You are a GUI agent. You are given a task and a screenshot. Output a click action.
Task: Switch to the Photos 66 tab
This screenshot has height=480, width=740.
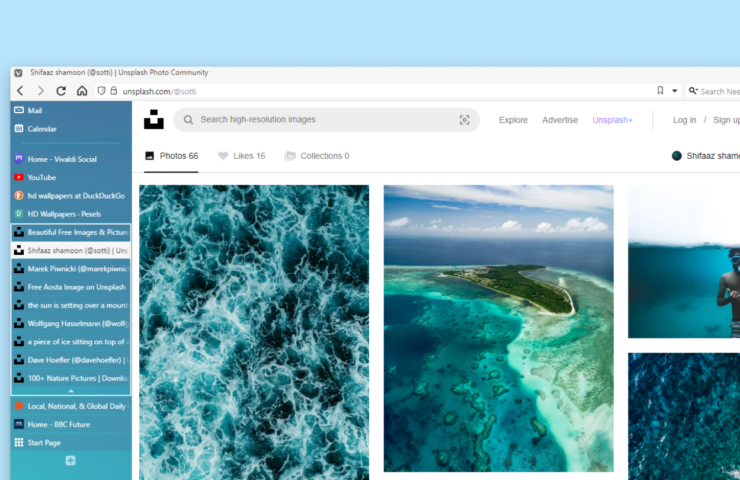(171, 156)
